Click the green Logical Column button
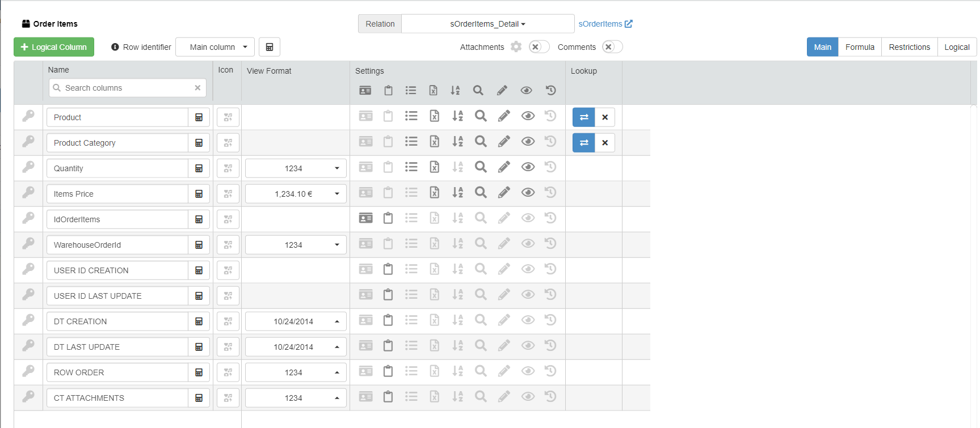This screenshot has width=980, height=428. (54, 47)
